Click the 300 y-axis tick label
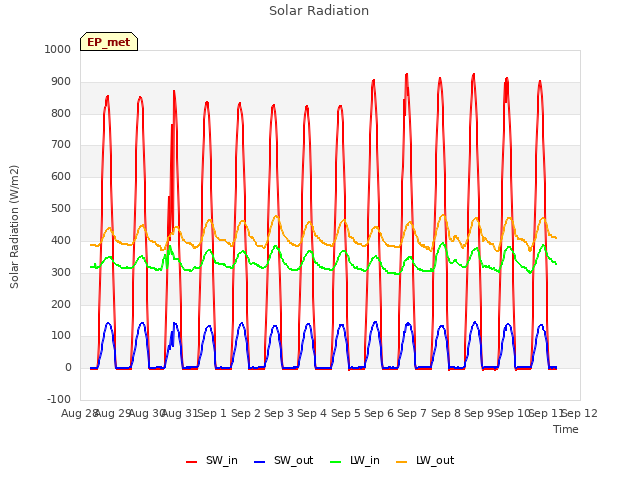 (61, 272)
